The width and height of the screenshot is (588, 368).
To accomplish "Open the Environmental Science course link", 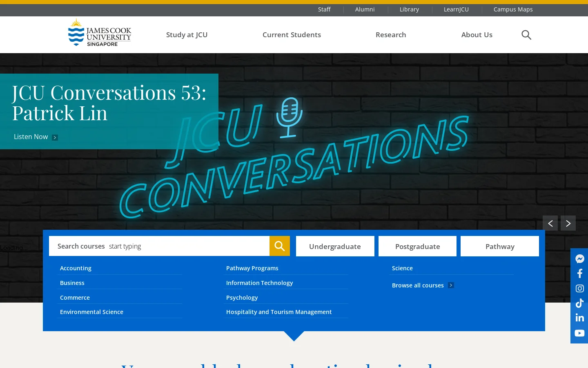I will pos(91,312).
